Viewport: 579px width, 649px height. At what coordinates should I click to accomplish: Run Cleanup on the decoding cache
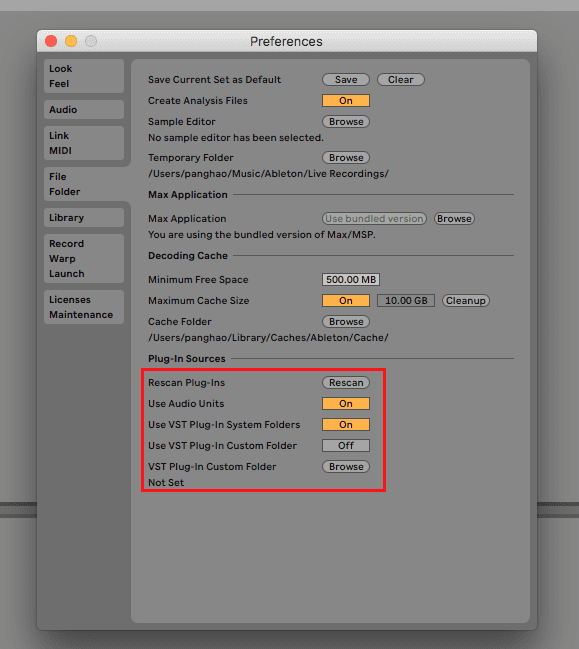(466, 300)
